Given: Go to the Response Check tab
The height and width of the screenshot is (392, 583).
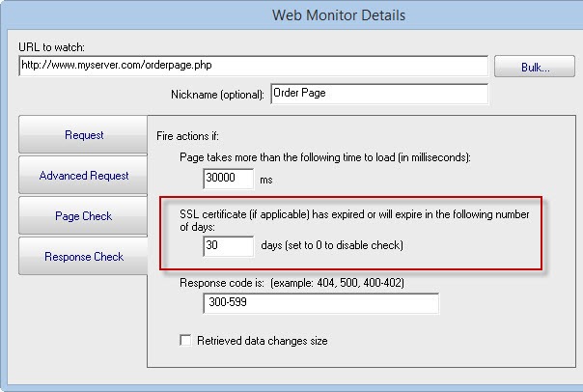Looking at the screenshot, I should (x=84, y=256).
